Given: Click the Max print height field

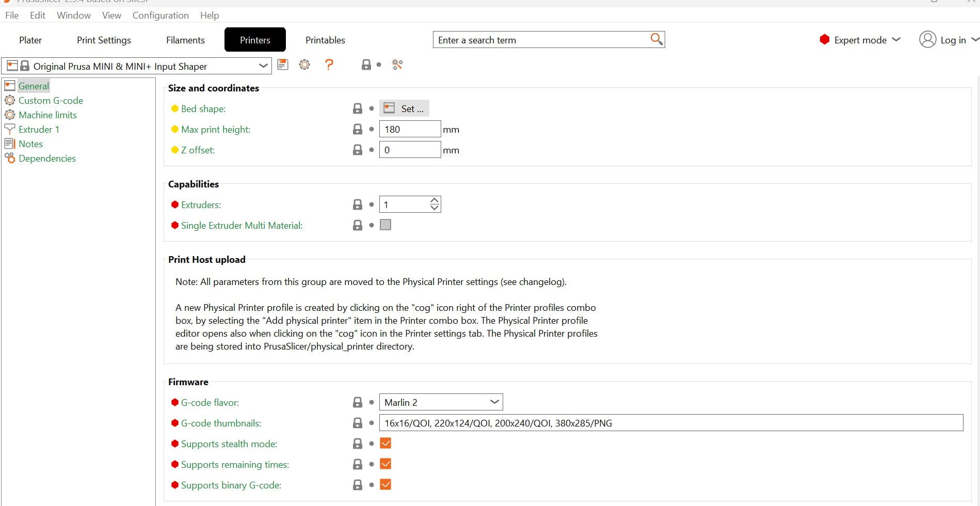Looking at the screenshot, I should 410,129.
